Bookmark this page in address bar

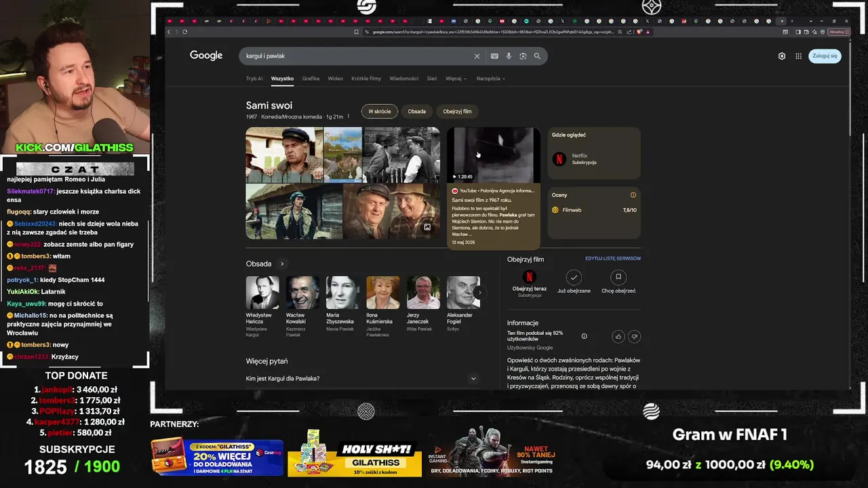[356, 32]
